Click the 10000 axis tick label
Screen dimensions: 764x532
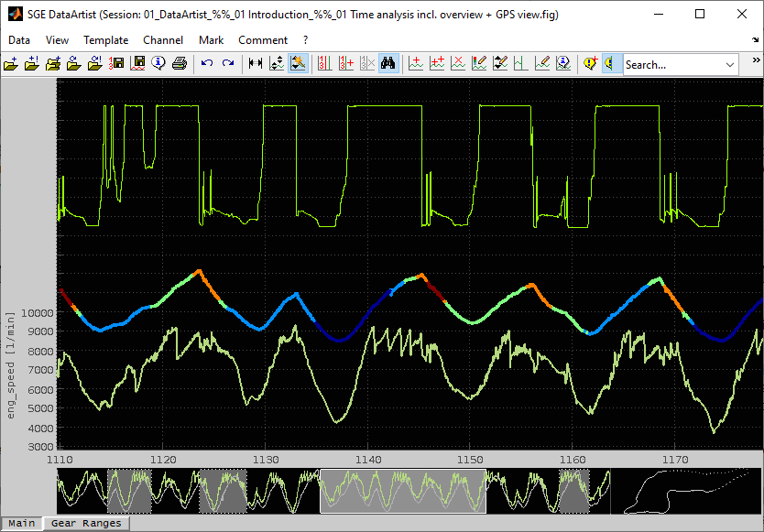37,313
